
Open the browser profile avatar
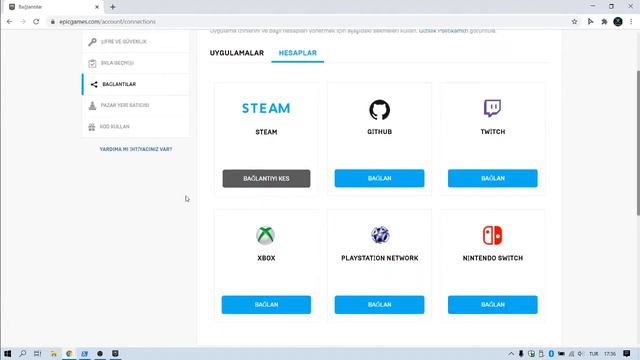click(618, 22)
